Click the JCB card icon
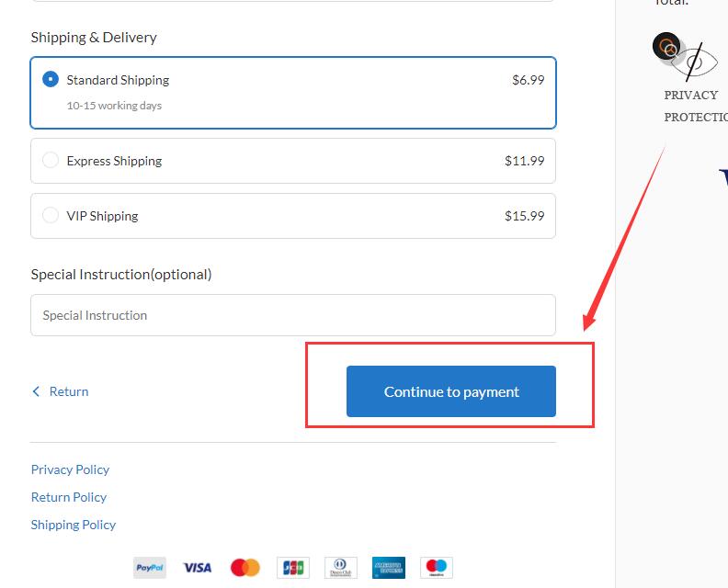Screen dimensions: 728x588 tap(293, 568)
